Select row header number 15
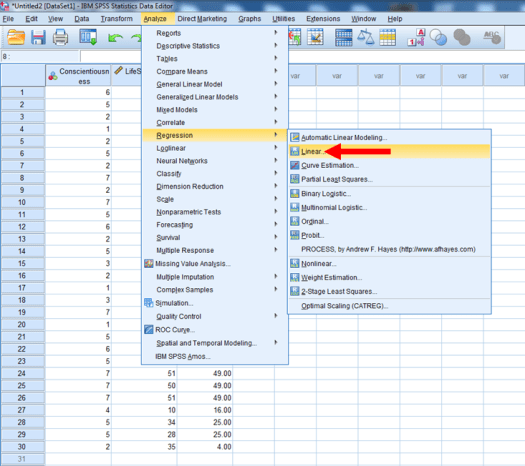Image resolution: width=525 pixels, height=466 pixels. [x=22, y=263]
